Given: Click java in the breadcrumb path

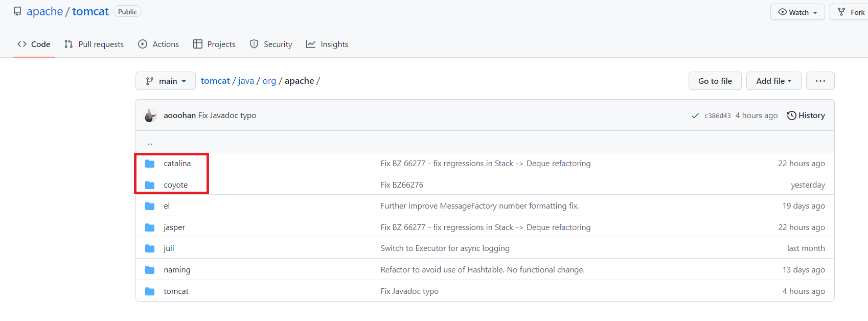Looking at the screenshot, I should tap(246, 81).
